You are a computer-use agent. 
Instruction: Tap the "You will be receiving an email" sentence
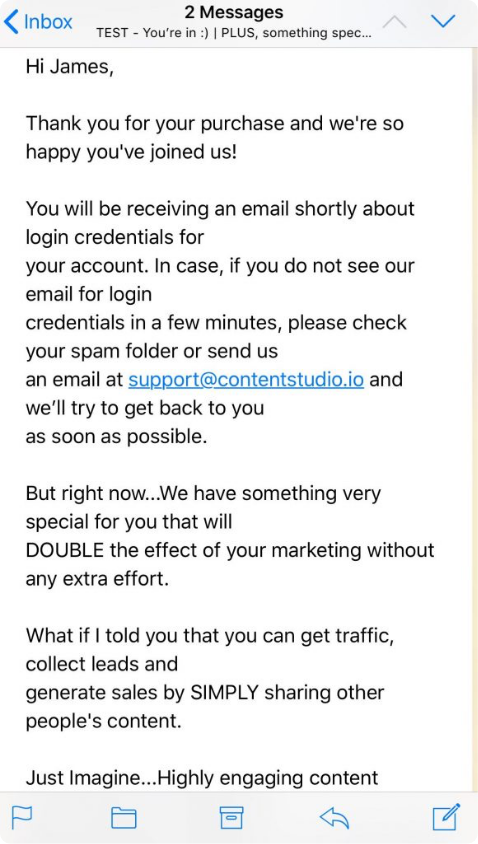[220, 208]
